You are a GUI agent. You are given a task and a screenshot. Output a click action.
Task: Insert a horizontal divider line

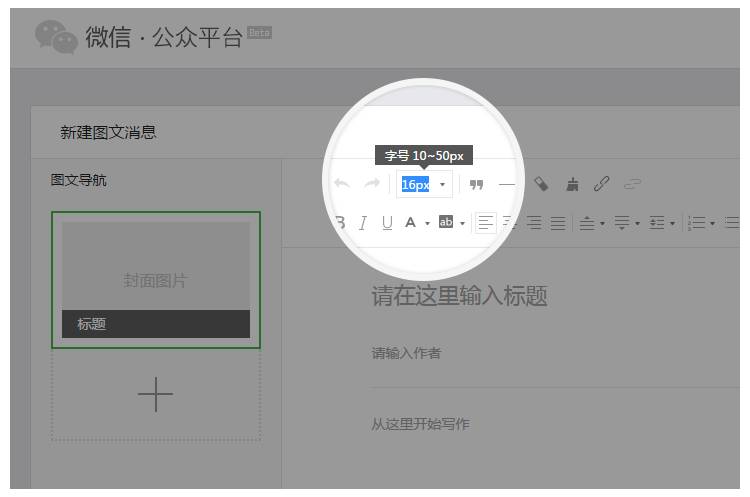(x=507, y=184)
